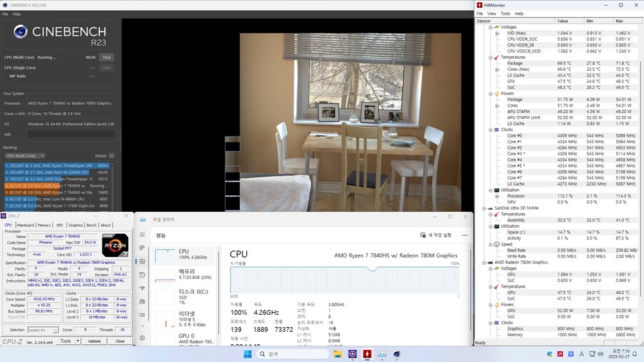Image resolution: width=644 pixels, height=362 pixels.
Task: Open Cinebench icon on taskbar
Action: (x=396, y=354)
